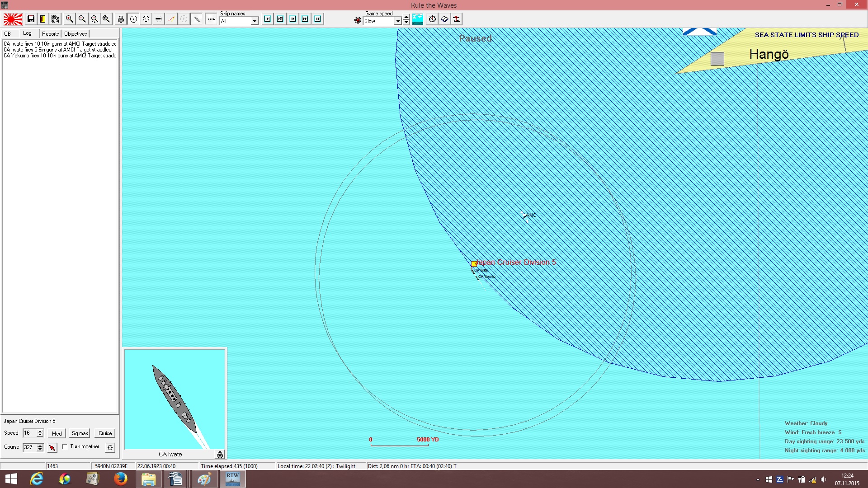Toggle the horizontal bar ship icon
This screenshot has width=868, height=488.
click(158, 19)
